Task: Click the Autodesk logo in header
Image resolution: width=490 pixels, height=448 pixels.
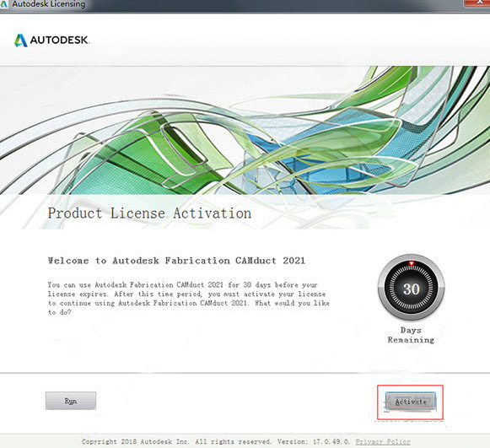Action: pos(52,40)
